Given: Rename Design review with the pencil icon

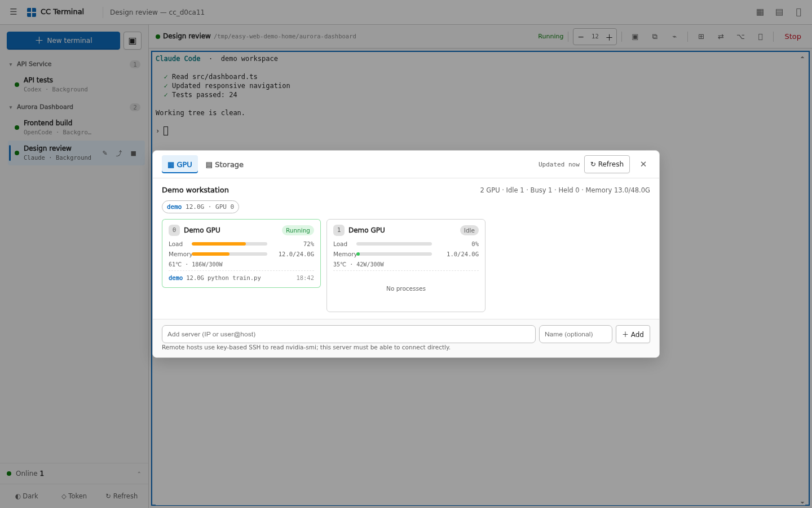Looking at the screenshot, I should [x=105, y=153].
